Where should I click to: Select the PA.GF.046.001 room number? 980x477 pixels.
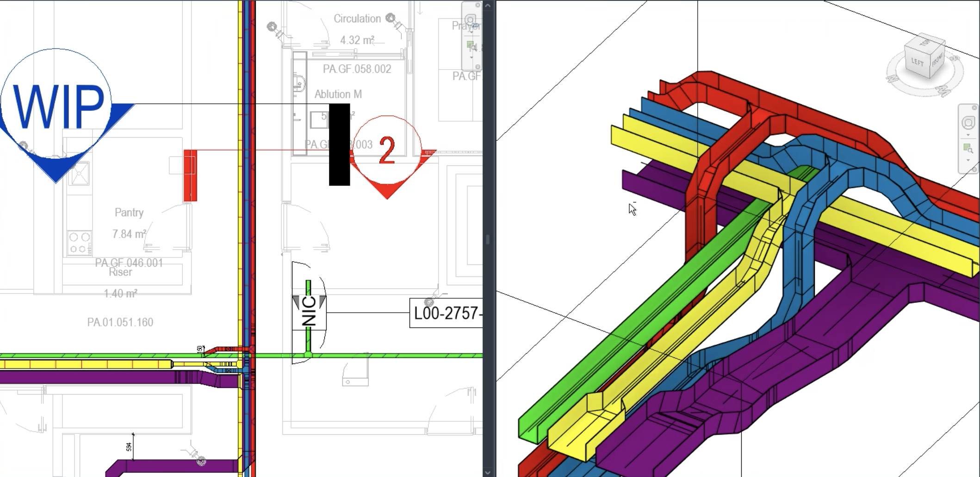point(129,263)
